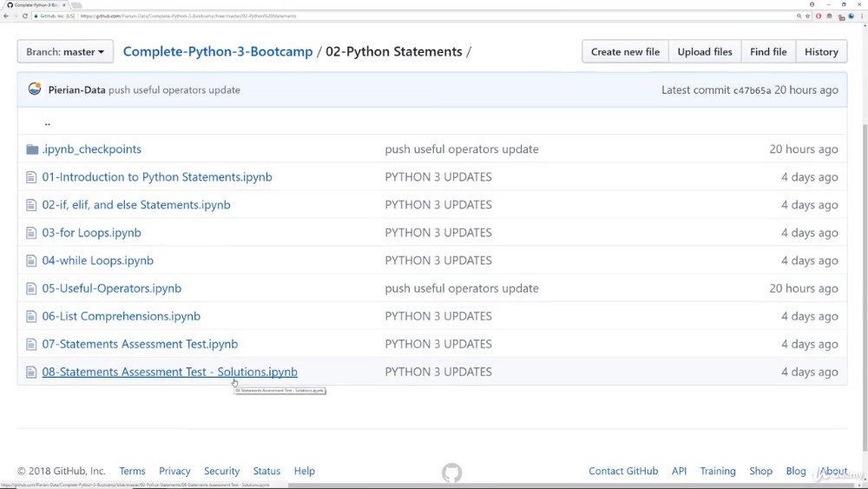Click the folder icon for .ipynb_checkpoints
The width and height of the screenshot is (868, 489).
[32, 149]
